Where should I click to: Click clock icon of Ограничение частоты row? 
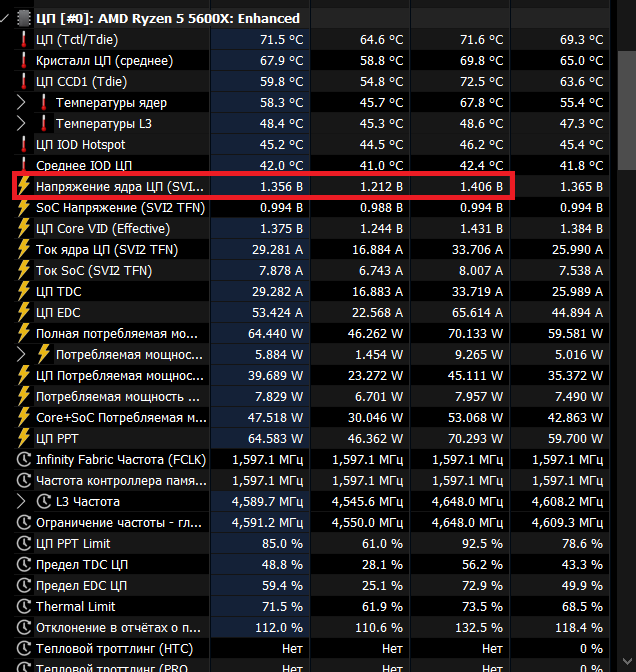(x=24, y=522)
